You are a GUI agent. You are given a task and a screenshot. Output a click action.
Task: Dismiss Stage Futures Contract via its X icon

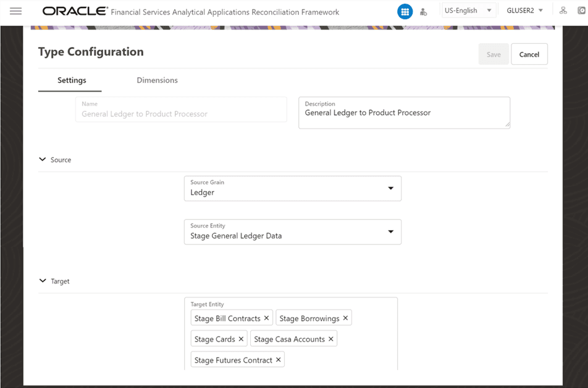click(279, 359)
